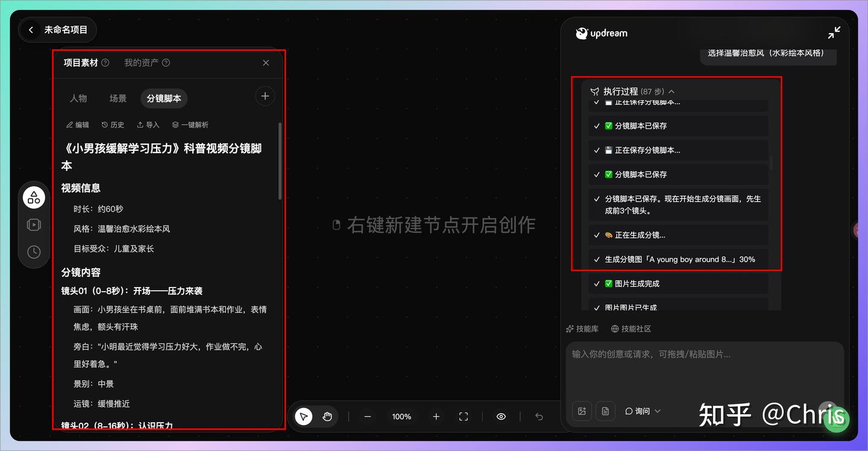Fit canvas to screen icon

(464, 417)
